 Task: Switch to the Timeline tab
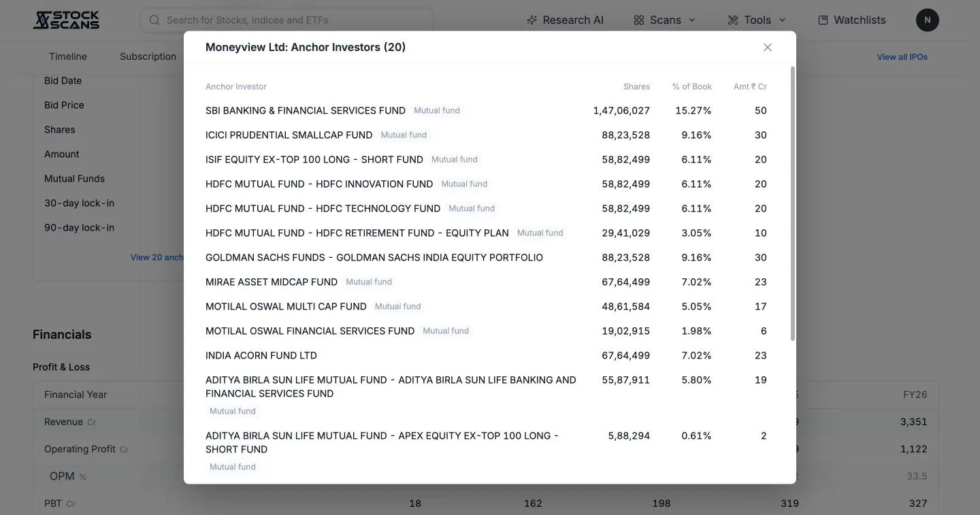click(x=68, y=56)
